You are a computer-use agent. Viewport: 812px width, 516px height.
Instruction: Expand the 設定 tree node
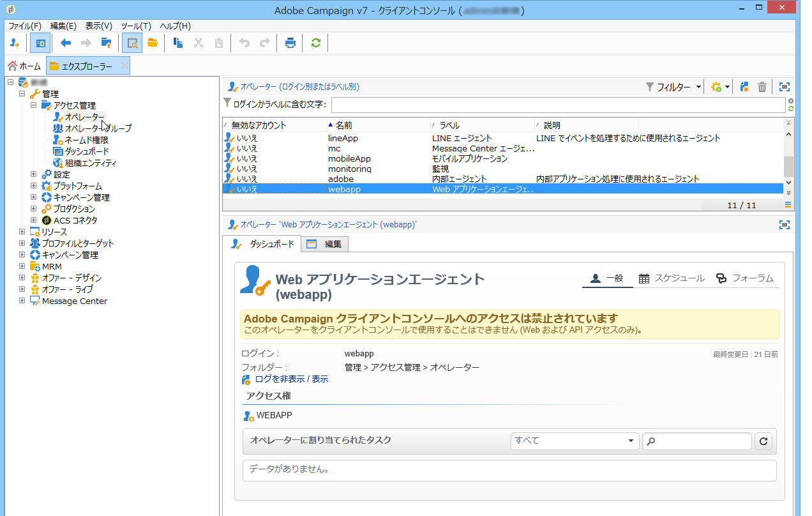click(34, 174)
